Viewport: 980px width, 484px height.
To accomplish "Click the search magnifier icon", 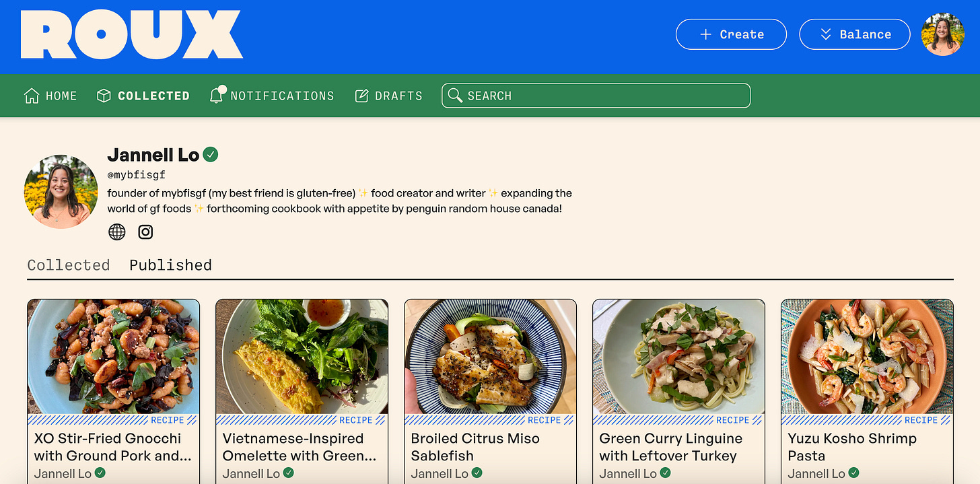I will pyautogui.click(x=455, y=95).
